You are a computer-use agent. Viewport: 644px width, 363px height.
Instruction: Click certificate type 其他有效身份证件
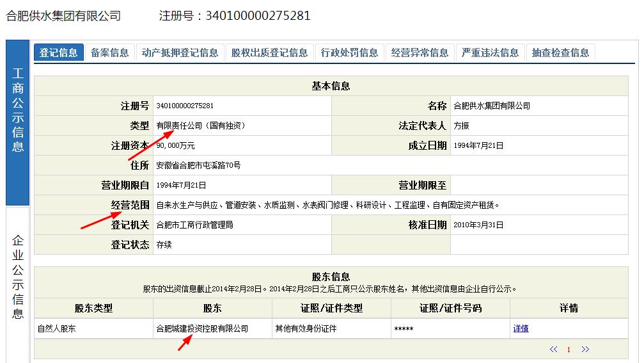[x=306, y=328]
